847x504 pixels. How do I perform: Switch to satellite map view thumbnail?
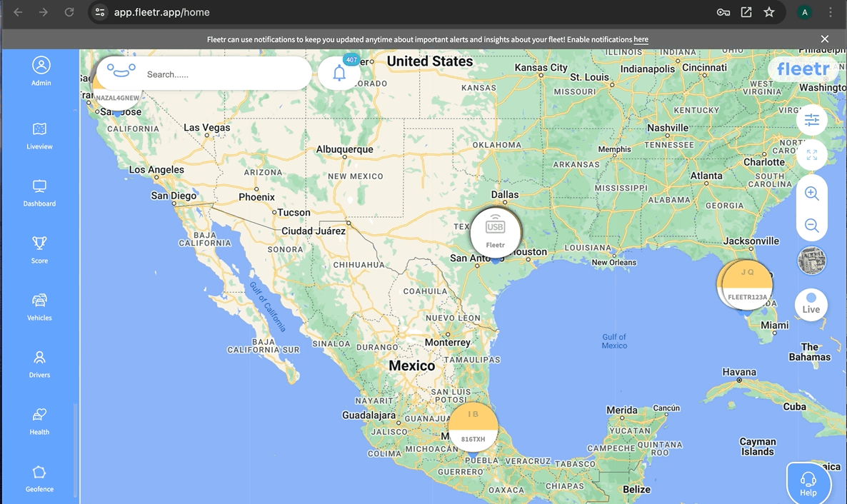811,261
